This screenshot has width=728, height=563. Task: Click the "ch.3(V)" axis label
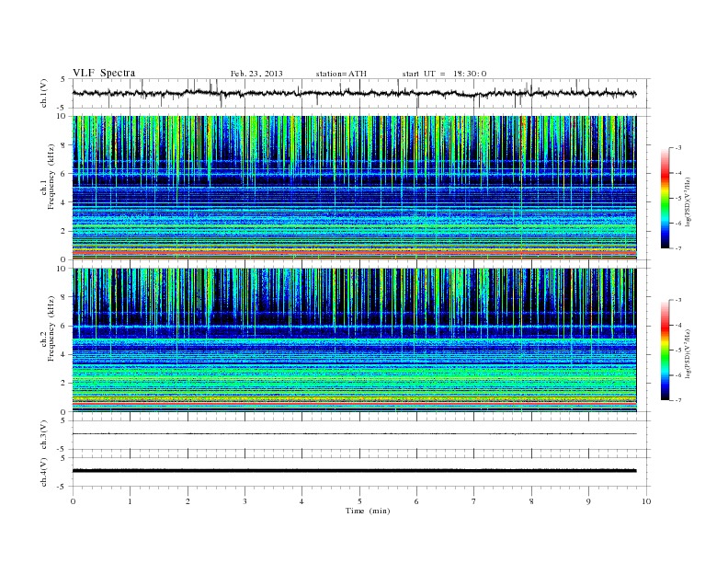pos(44,435)
